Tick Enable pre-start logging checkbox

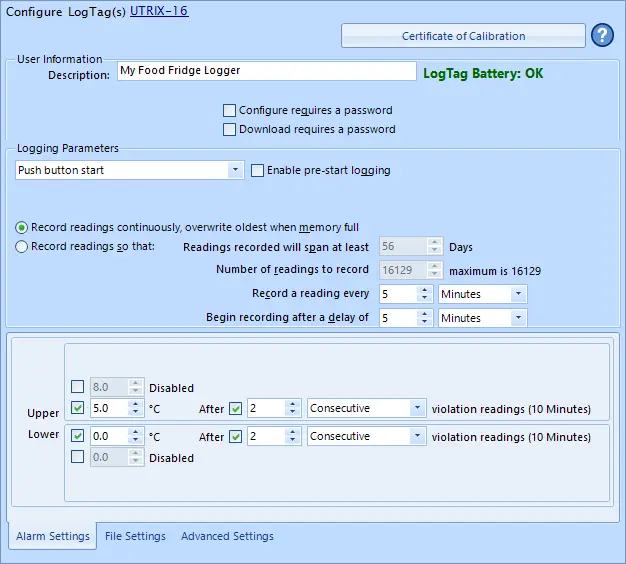(x=258, y=170)
